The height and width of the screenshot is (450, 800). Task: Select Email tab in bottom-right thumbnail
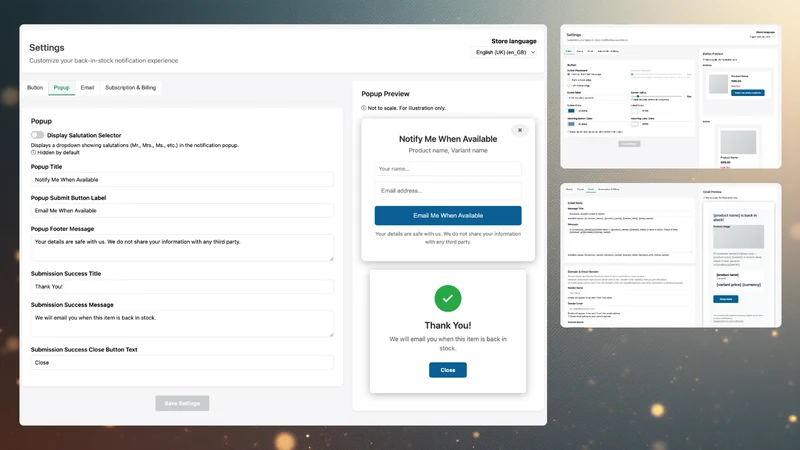(591, 189)
